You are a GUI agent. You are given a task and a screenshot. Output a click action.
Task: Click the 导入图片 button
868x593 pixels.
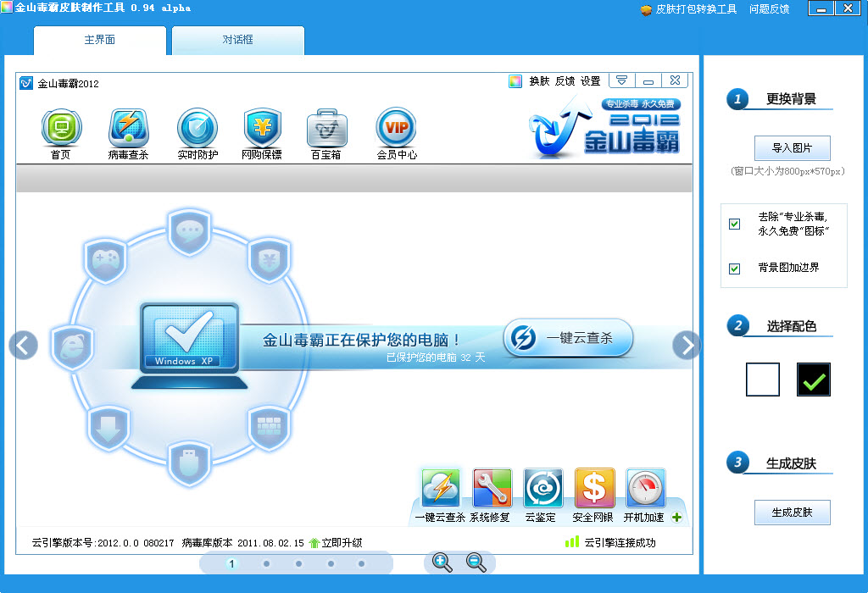pyautogui.click(x=793, y=148)
